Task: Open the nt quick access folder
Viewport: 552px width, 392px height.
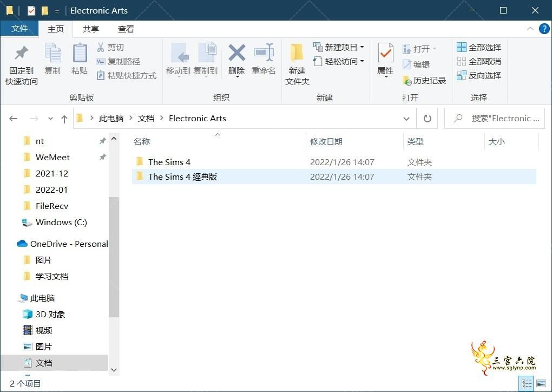Action: pyautogui.click(x=40, y=141)
